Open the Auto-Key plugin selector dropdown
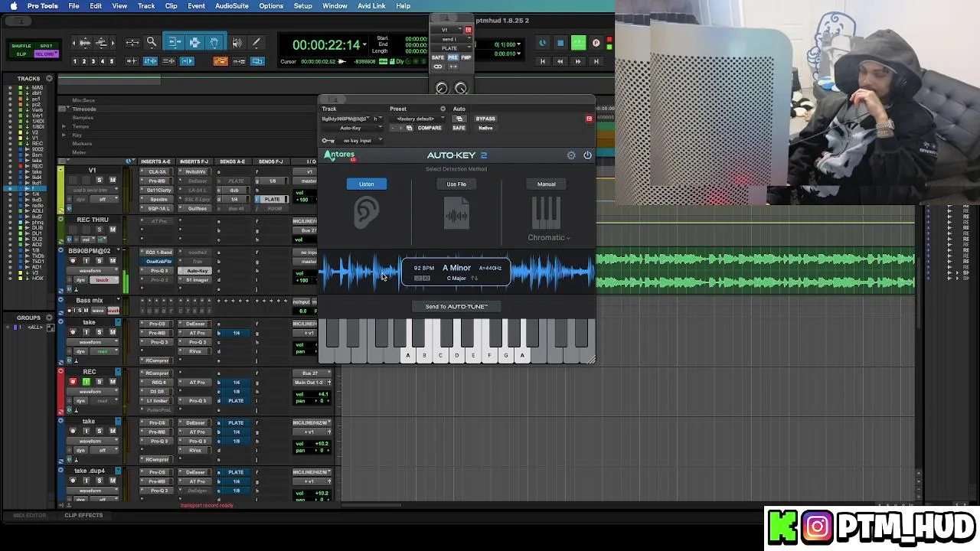980x551 pixels. pos(351,128)
